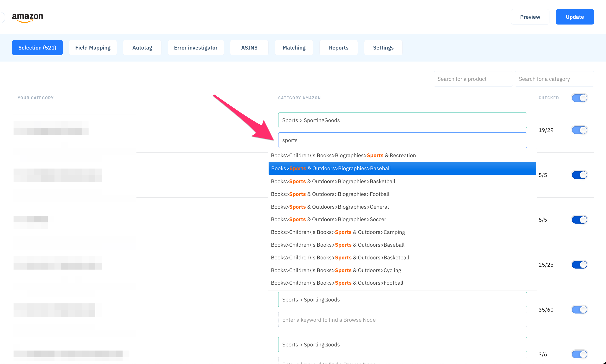Click Sports > SportingGoods field in 35/60 row

tap(402, 300)
